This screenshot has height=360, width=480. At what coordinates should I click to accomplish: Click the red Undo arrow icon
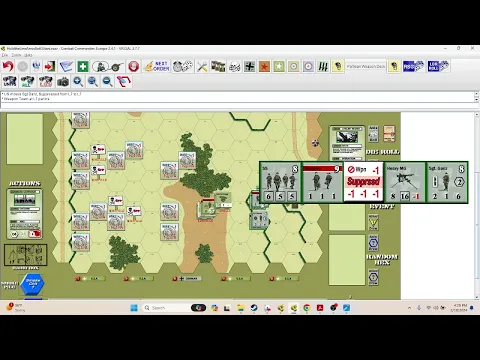pos(8,66)
